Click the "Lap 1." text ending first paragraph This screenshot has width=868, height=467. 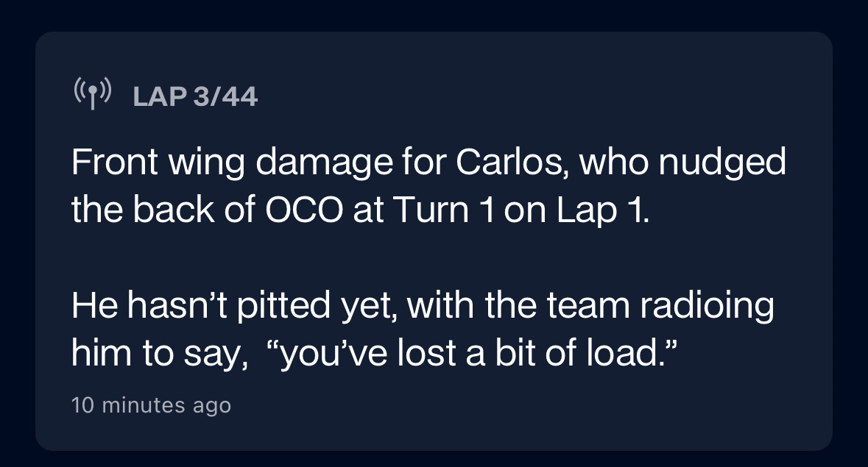pos(602,210)
